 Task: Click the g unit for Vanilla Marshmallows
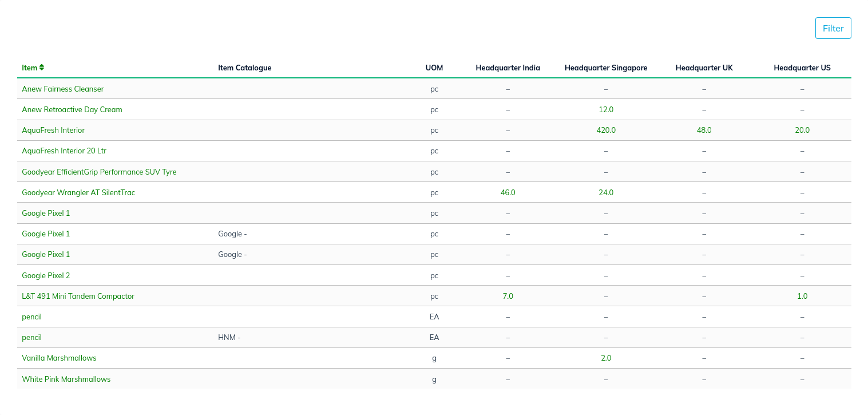tap(434, 358)
